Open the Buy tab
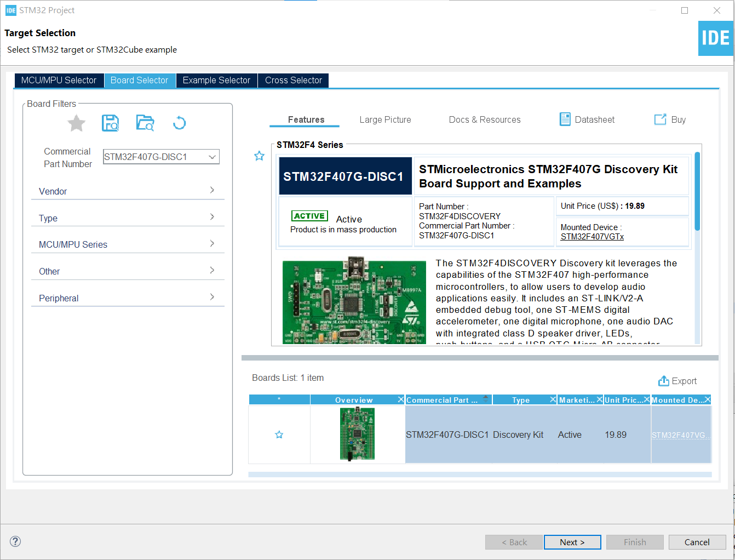The width and height of the screenshot is (735, 560). click(670, 119)
